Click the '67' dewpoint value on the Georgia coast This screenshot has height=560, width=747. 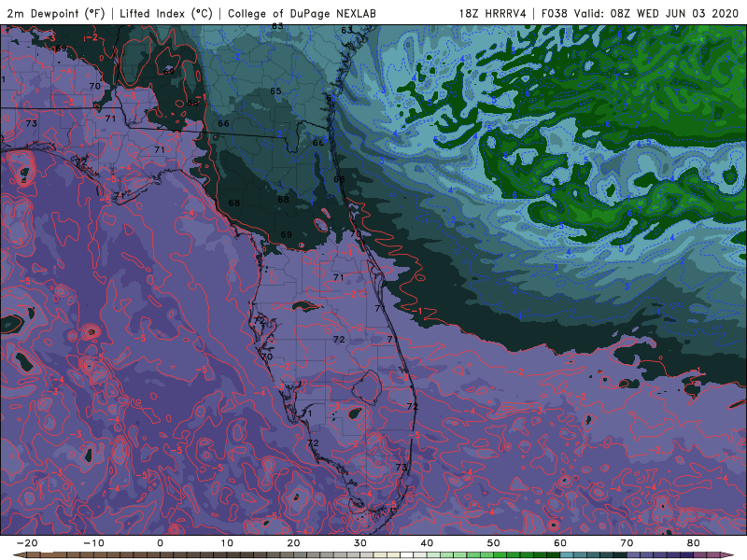(331, 99)
